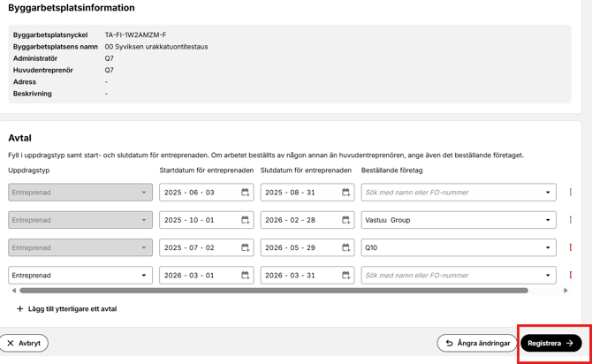592x364 pixels.
Task: Click the plus icon to add another avtal
Action: tap(20, 309)
